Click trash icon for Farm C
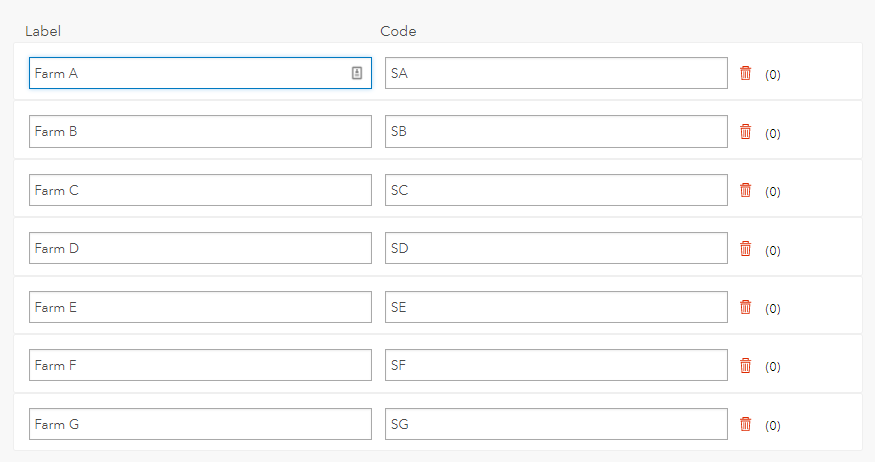 [x=745, y=190]
